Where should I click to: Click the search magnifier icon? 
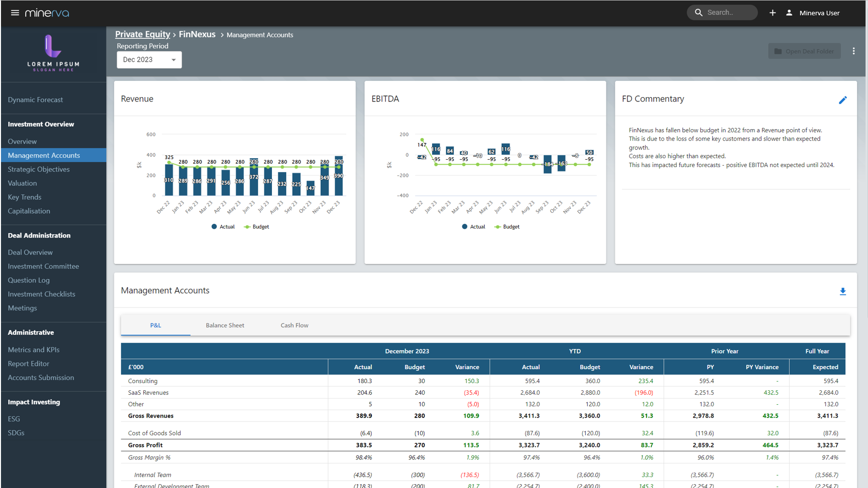tap(699, 12)
